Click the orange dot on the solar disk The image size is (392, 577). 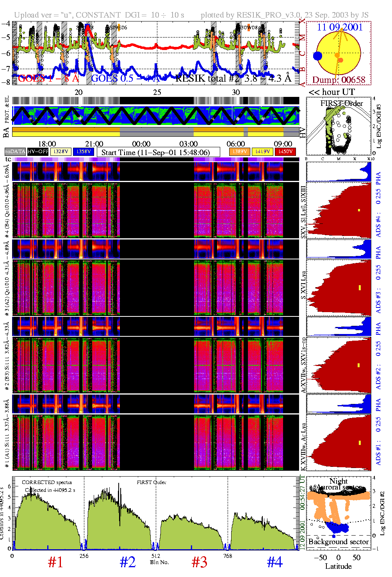(x=340, y=60)
